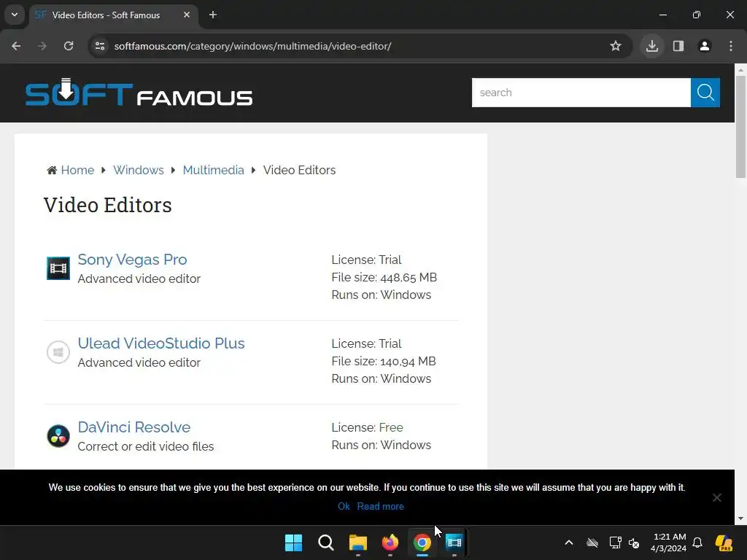Click "File size: 140,94 MB" text
Screen dimensions: 747x560
[384, 361]
